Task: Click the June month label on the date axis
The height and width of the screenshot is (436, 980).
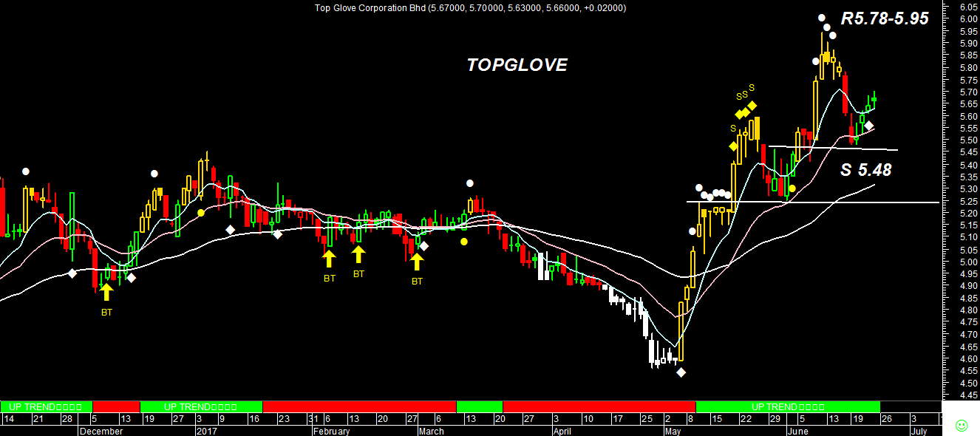Action: [797, 431]
